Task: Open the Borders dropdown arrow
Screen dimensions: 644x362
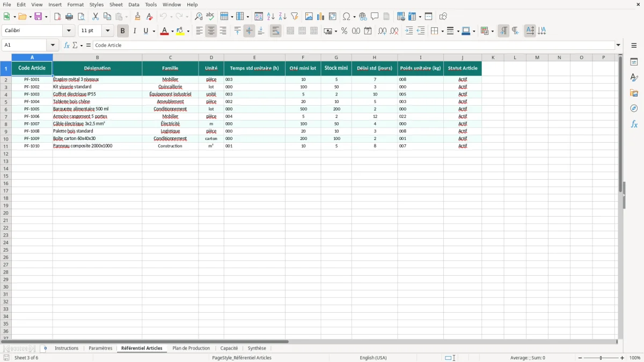Action: click(x=442, y=31)
